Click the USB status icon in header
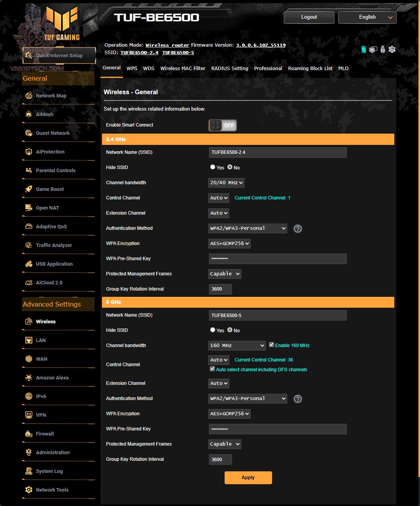The height and width of the screenshot is (506, 420). [383, 49]
